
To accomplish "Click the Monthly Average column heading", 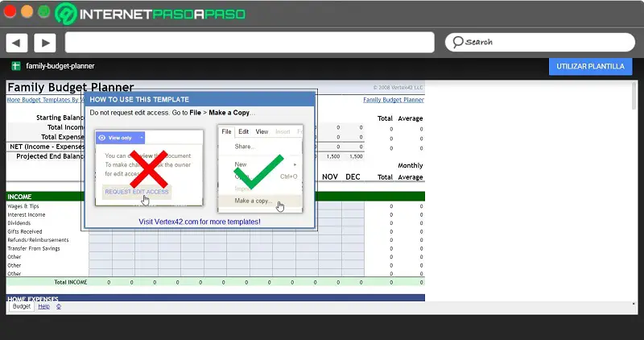I will click(411, 171).
